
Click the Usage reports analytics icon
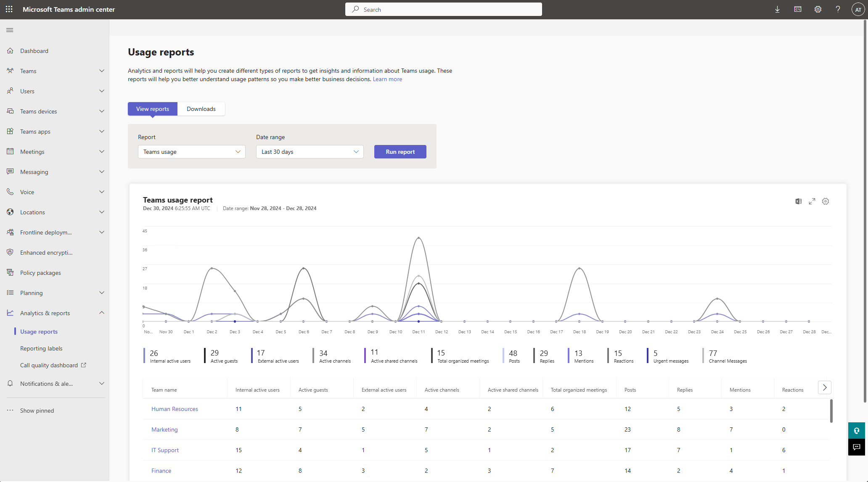click(x=10, y=313)
